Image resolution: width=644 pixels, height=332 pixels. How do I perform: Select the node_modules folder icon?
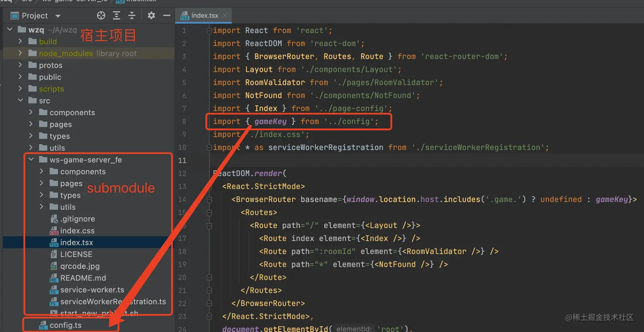[x=32, y=53]
